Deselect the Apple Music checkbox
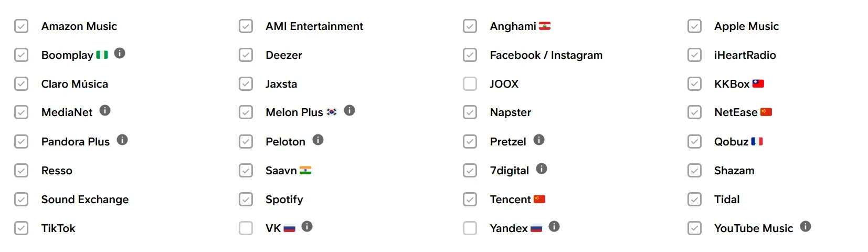This screenshot has width=868, height=252. point(694,26)
